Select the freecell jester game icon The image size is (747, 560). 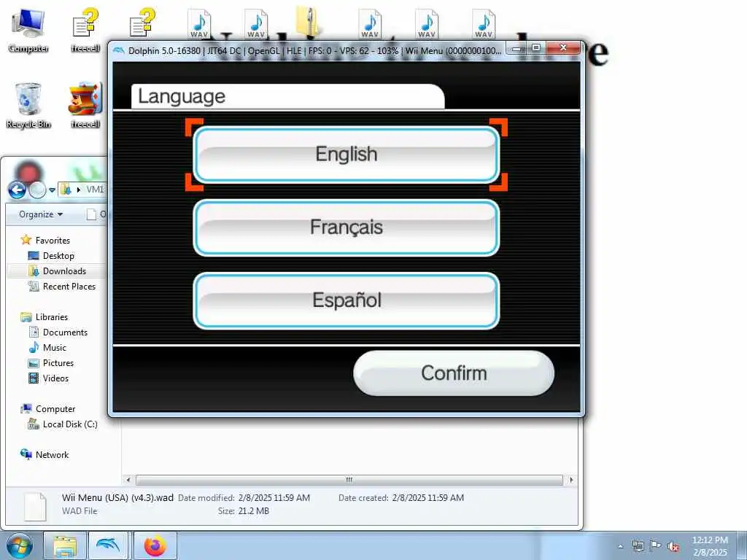click(85, 106)
